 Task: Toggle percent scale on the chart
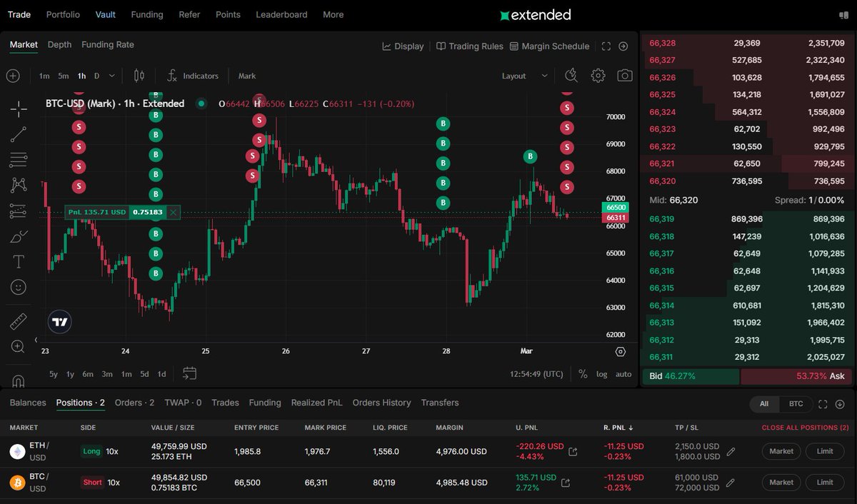[x=583, y=374]
